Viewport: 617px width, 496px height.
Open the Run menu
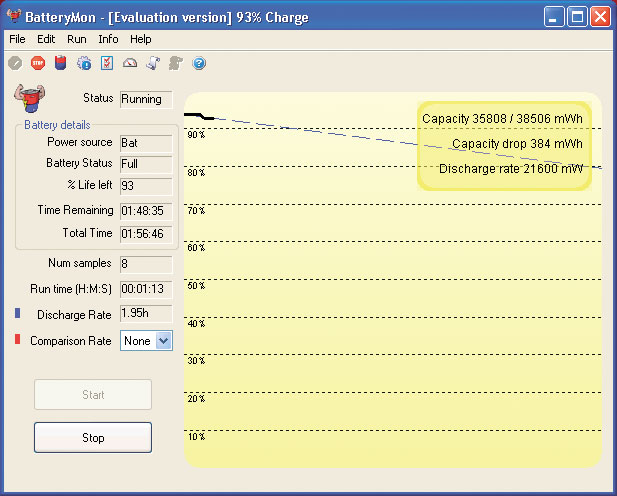[77, 39]
